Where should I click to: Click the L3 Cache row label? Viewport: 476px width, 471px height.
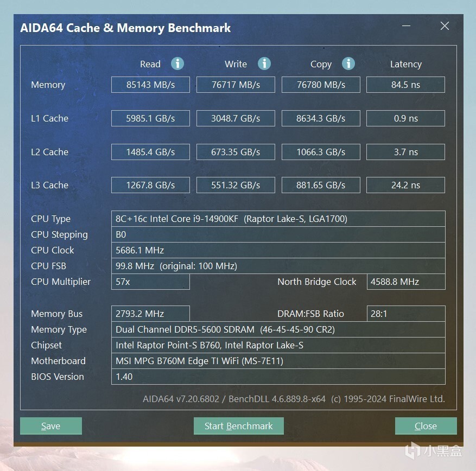coord(49,185)
